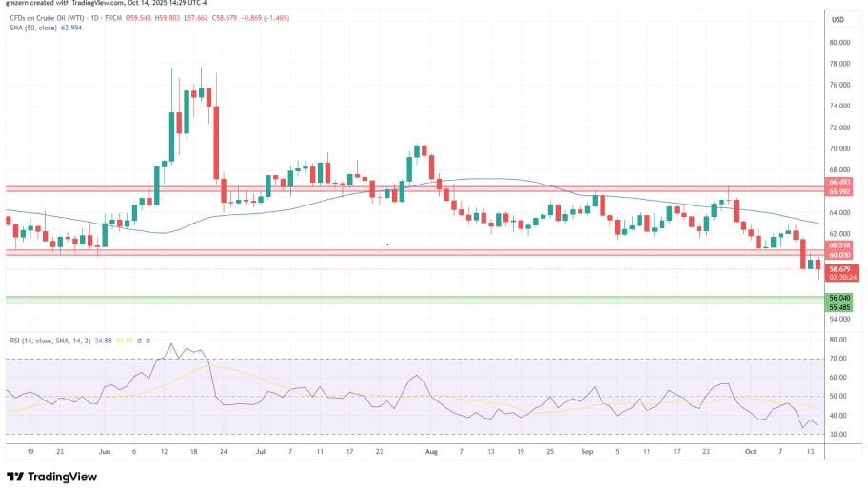Click the 60.030 red price label
Image resolution: width=868 pixels, height=488 pixels.
coord(839,255)
